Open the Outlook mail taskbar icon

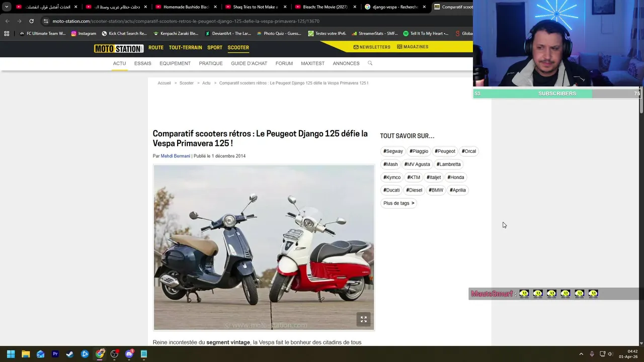coord(40,354)
